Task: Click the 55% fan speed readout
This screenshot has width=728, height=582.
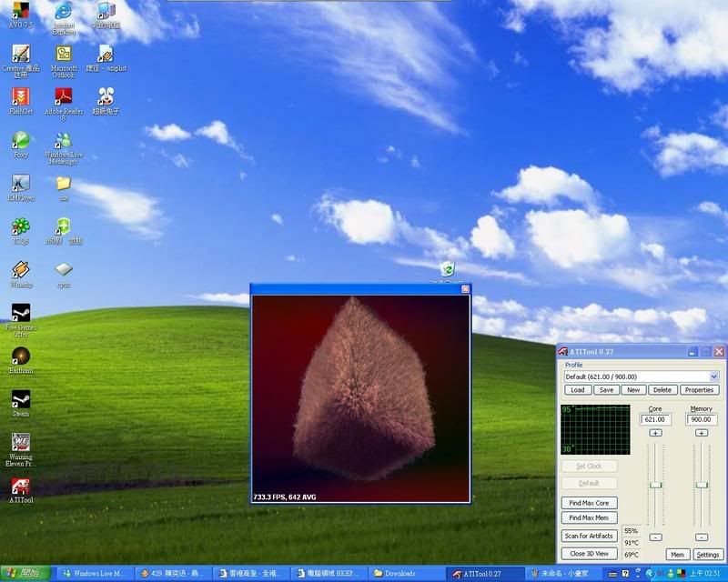Action: click(631, 530)
